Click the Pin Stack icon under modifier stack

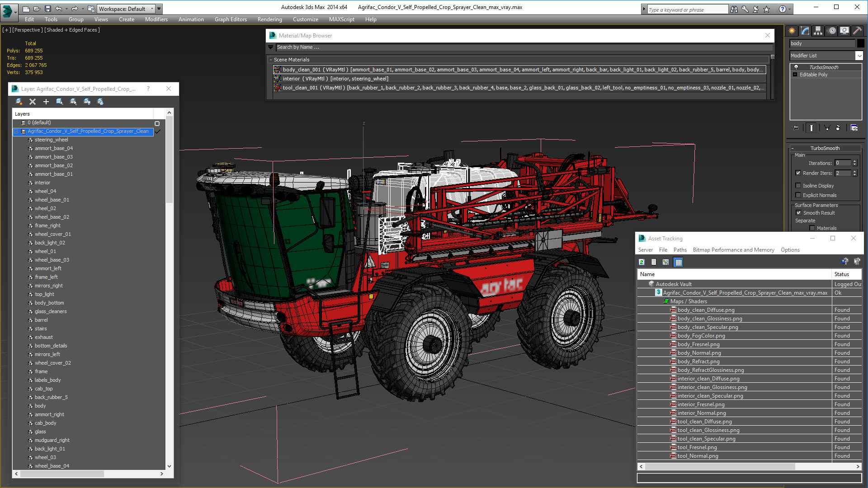click(796, 128)
